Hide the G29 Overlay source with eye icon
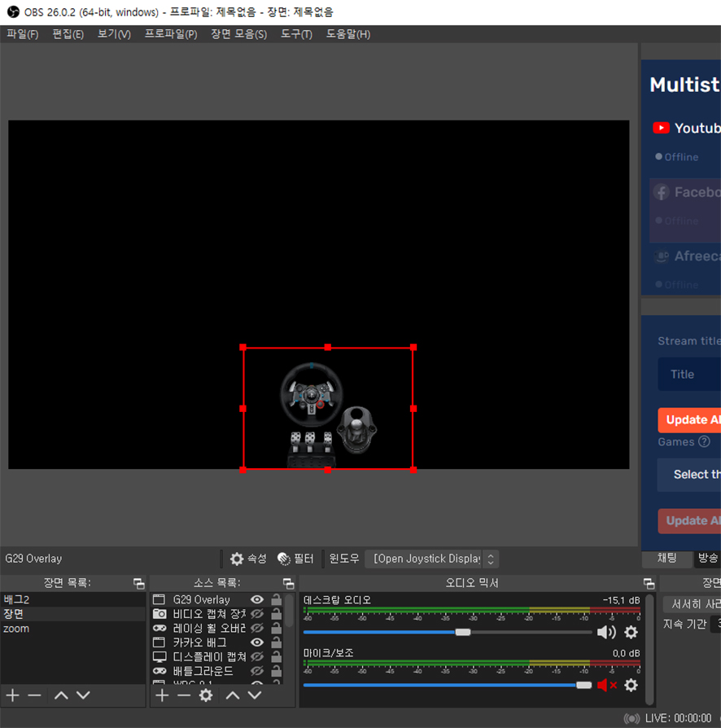 click(x=257, y=600)
